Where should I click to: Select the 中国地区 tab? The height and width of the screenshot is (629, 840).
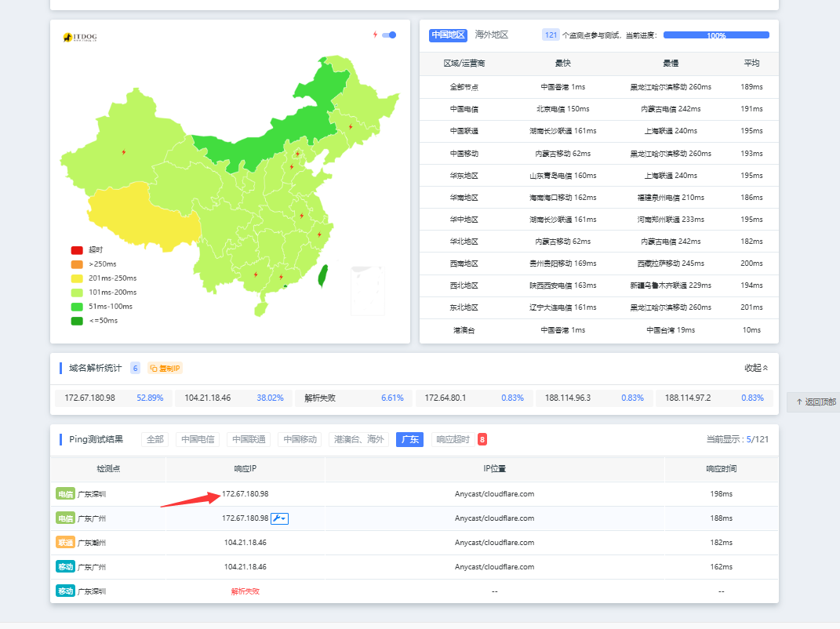point(448,35)
